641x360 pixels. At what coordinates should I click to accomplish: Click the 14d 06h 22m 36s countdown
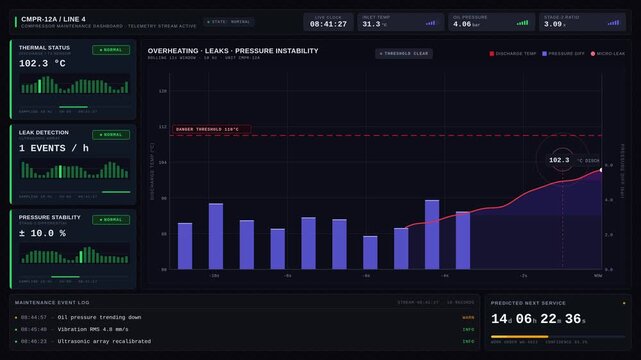tap(538, 319)
